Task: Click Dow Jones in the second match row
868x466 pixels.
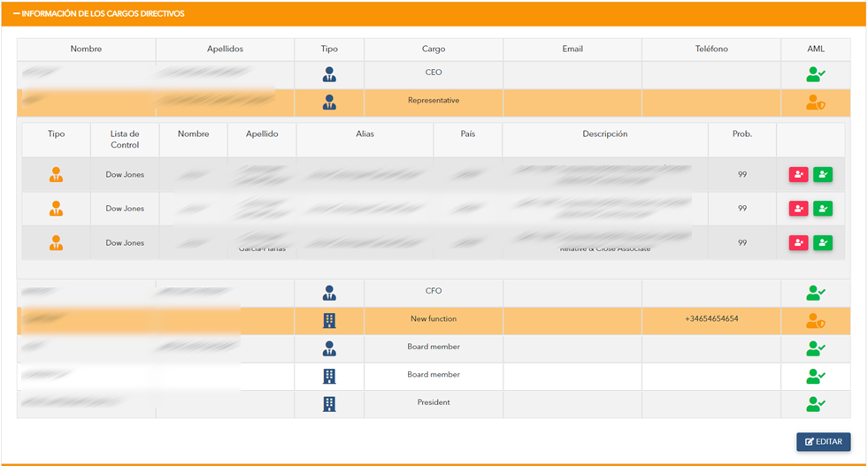Action: 125,209
